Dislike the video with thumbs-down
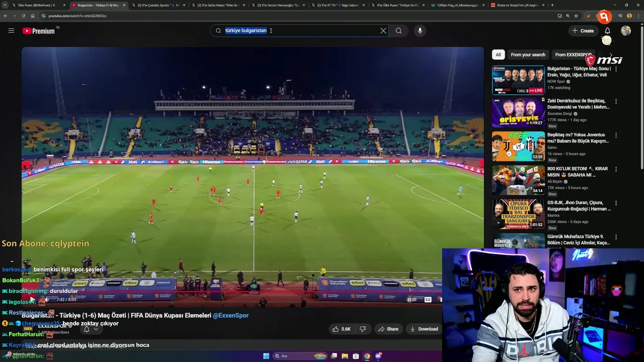The width and height of the screenshot is (644, 362). click(363, 329)
